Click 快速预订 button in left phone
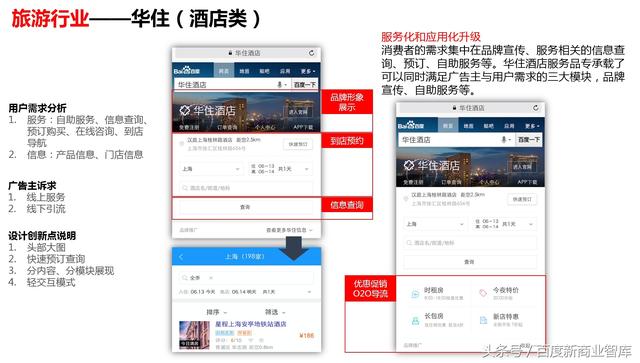Screen dimensions: 640x363 [x=298, y=144]
